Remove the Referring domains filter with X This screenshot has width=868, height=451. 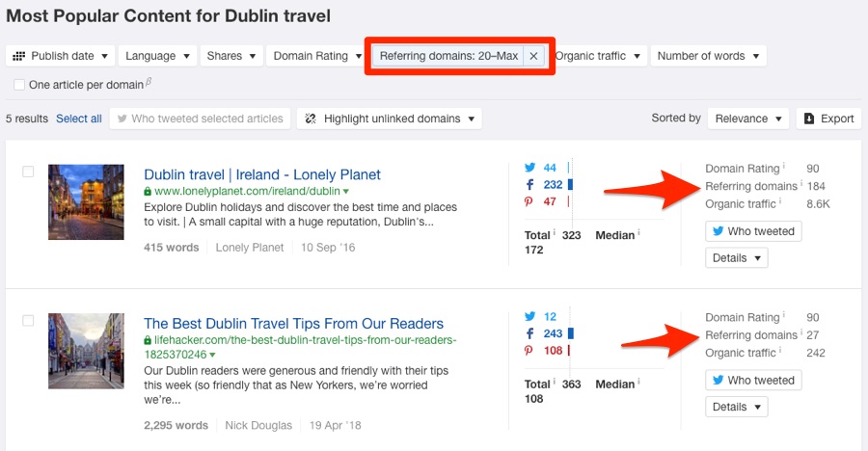click(x=533, y=56)
